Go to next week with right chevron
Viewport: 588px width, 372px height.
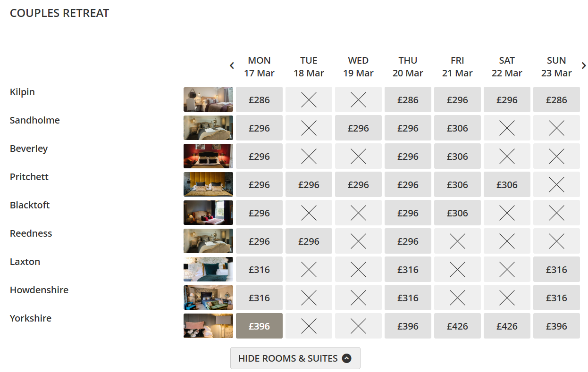(584, 66)
